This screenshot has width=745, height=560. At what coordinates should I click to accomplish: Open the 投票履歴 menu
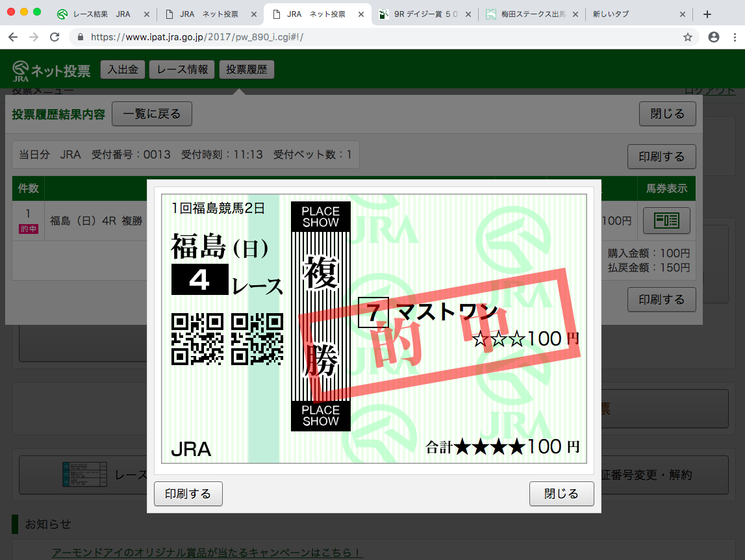[x=247, y=70]
